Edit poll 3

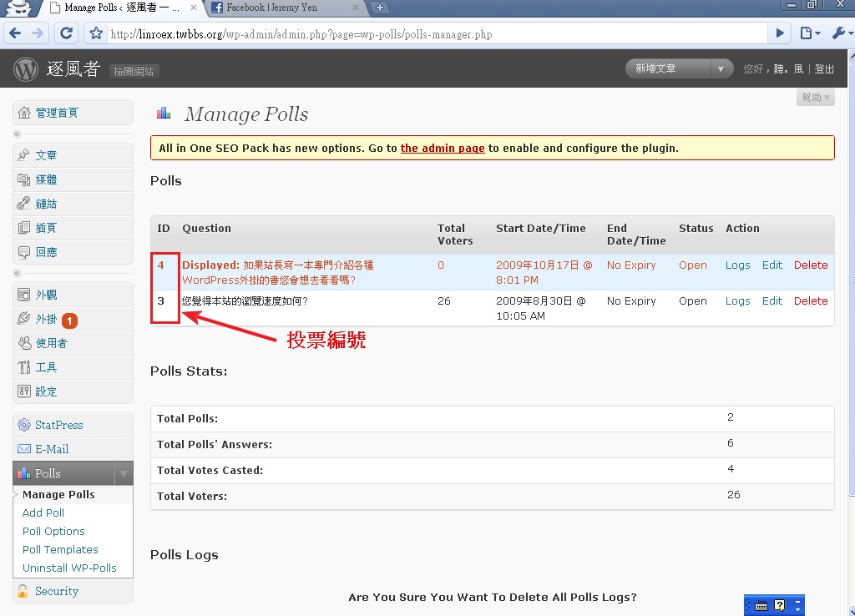772,301
